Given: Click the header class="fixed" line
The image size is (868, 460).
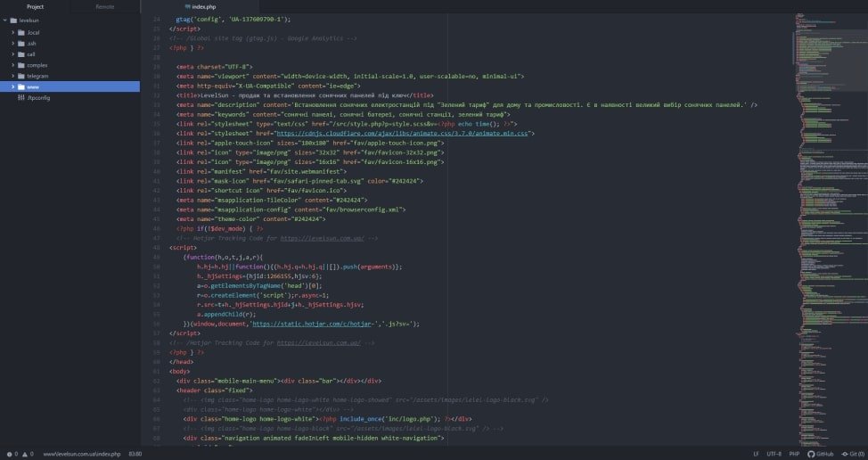Looking at the screenshot, I should pos(215,390).
